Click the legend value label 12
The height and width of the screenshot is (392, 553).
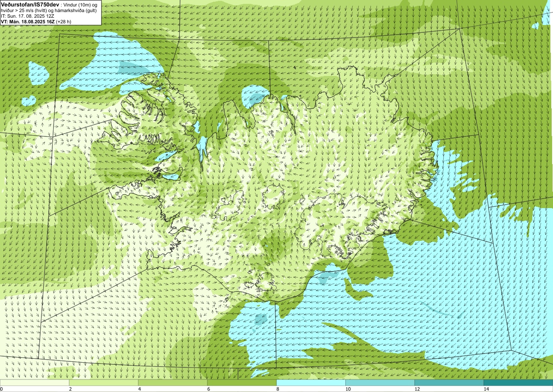[417, 389]
